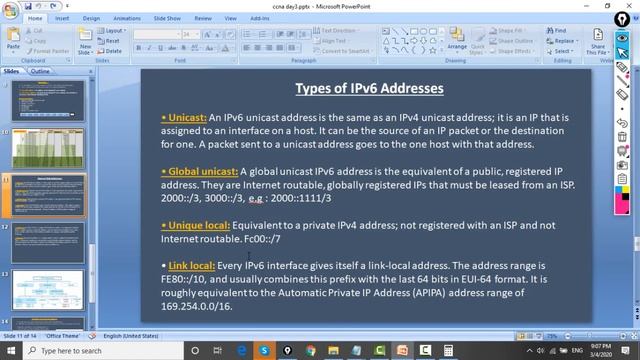Select the triangle shape in shapes gallery

(x=386, y=41)
